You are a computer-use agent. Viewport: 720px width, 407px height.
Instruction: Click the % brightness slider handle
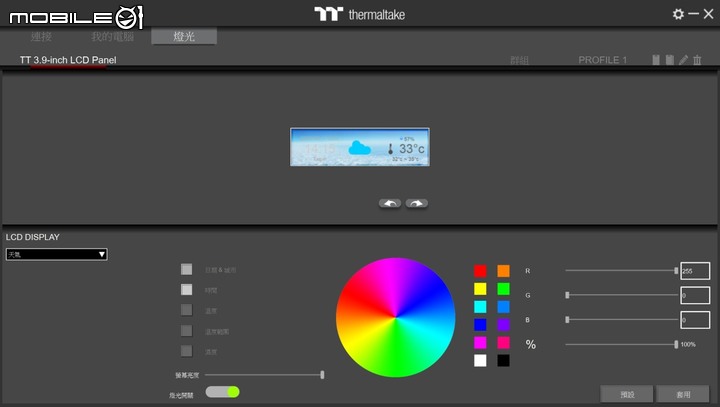(676, 344)
